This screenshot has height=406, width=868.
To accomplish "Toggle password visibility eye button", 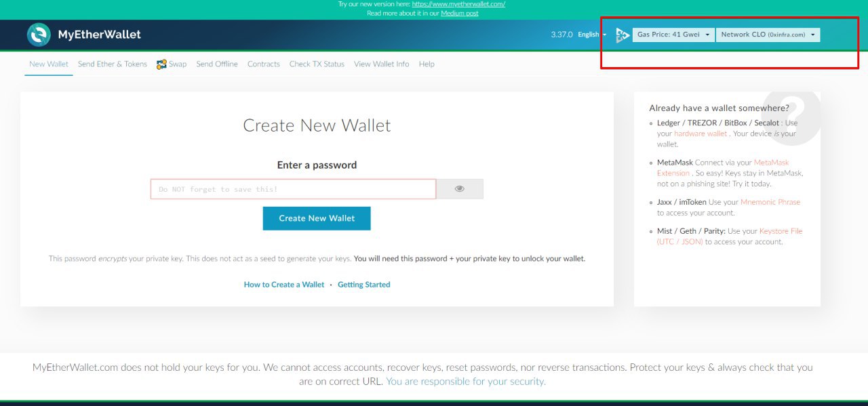I will click(460, 189).
